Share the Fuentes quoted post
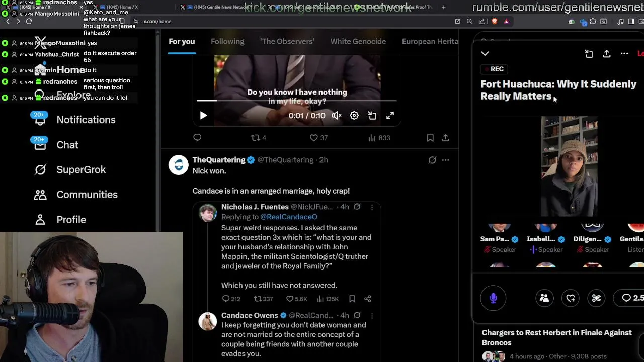This screenshot has height=362, width=644. pos(368,299)
